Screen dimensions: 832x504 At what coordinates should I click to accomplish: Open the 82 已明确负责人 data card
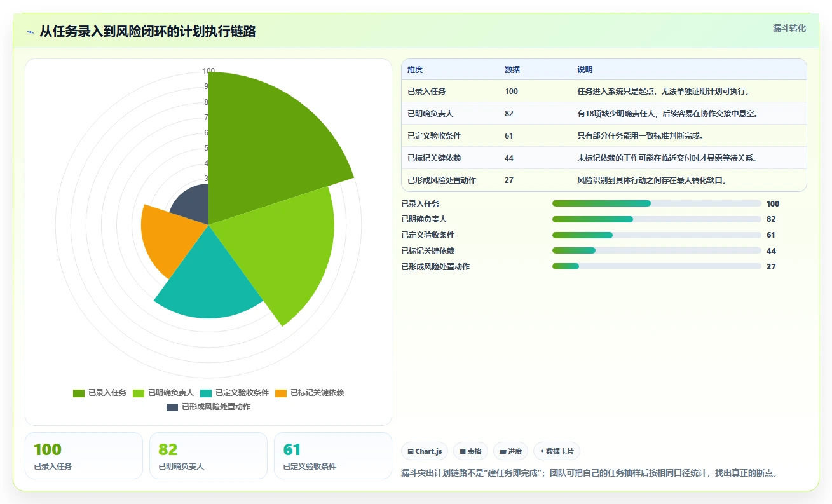[x=208, y=456]
